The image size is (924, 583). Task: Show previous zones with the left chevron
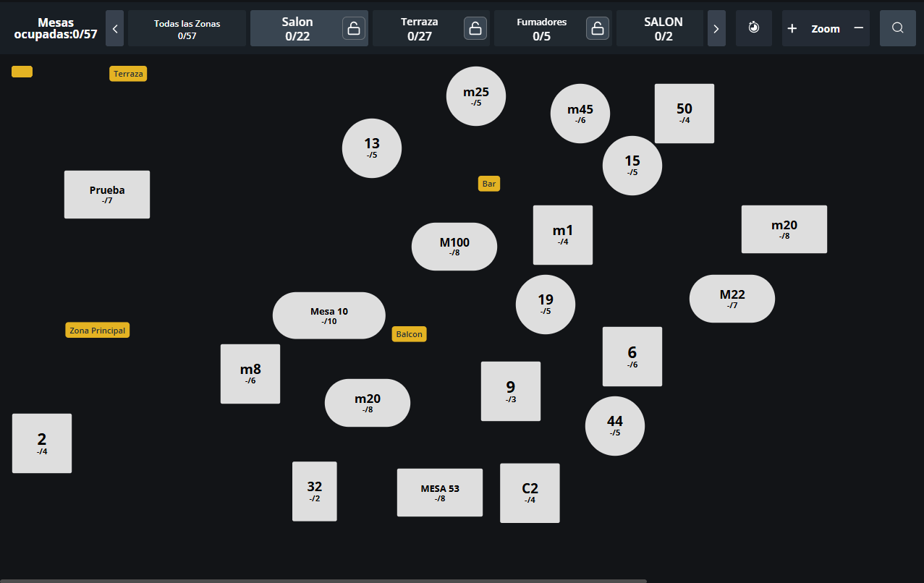pyautogui.click(x=115, y=28)
